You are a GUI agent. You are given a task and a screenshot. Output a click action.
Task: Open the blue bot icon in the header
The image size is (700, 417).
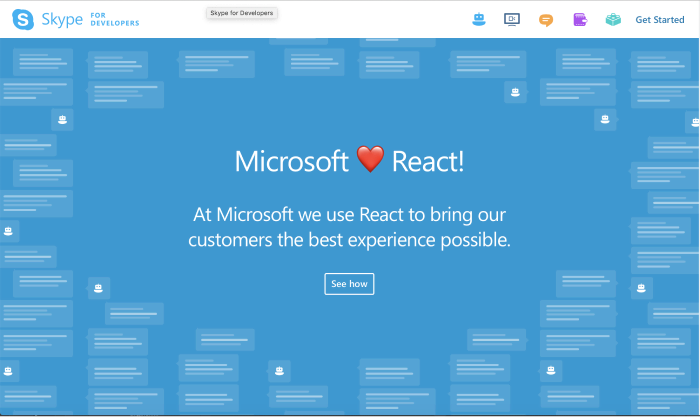[x=479, y=19]
